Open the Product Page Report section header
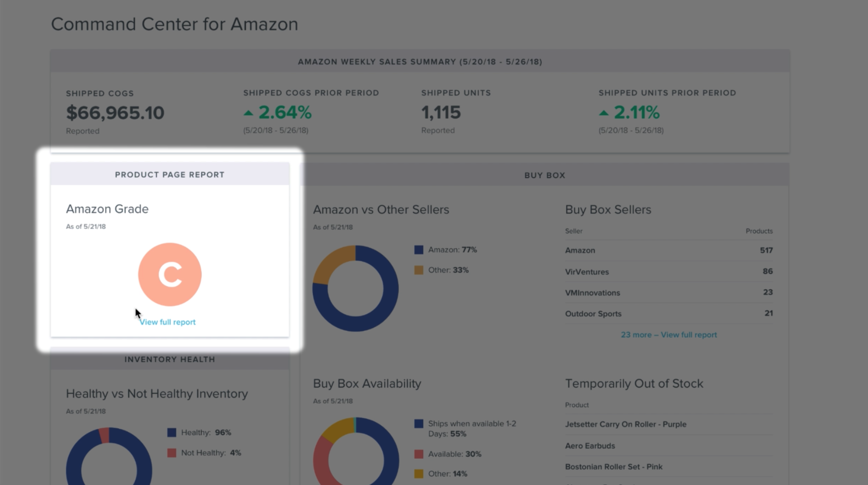 (x=169, y=175)
